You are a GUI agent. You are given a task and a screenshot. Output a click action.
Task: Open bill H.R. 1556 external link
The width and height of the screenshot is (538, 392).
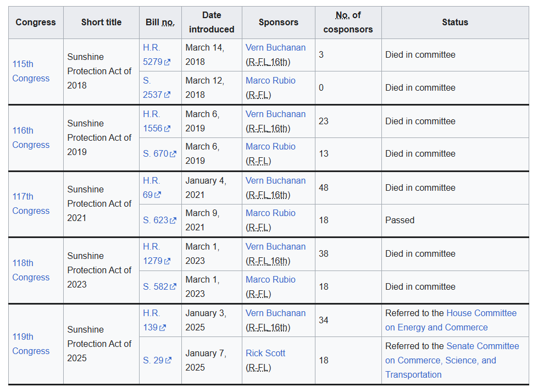pyautogui.click(x=157, y=121)
